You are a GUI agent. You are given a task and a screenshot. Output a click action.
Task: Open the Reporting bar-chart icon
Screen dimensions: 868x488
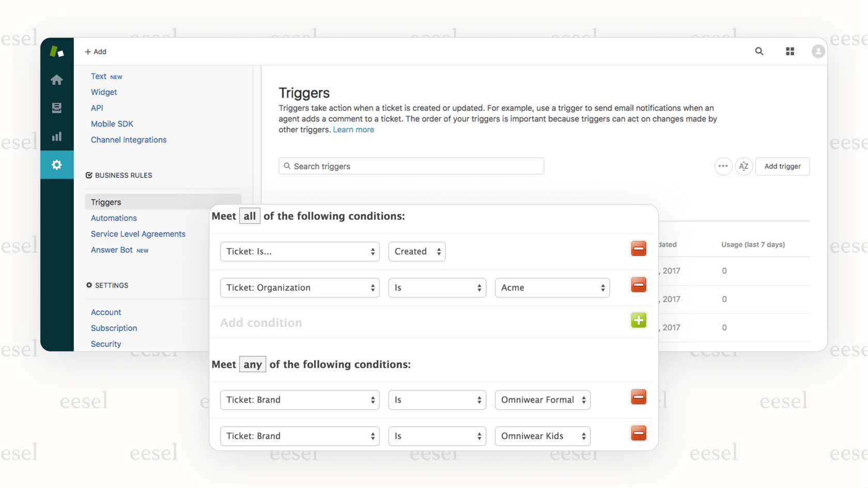(57, 136)
